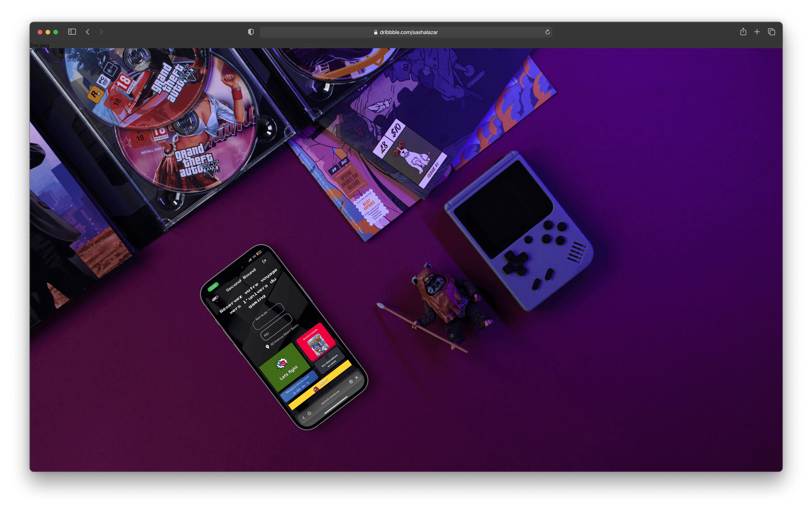Open the Share menu
Screen dimensions: 812x509
click(x=743, y=32)
